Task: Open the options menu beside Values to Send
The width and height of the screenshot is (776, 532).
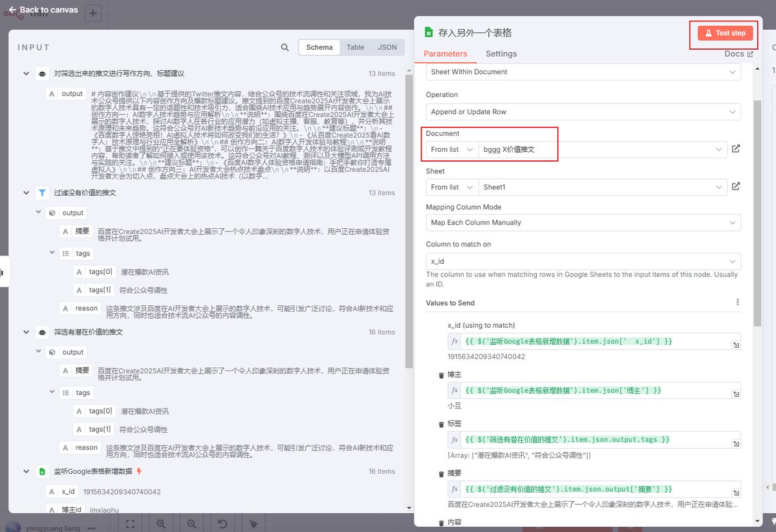Action: (x=738, y=302)
